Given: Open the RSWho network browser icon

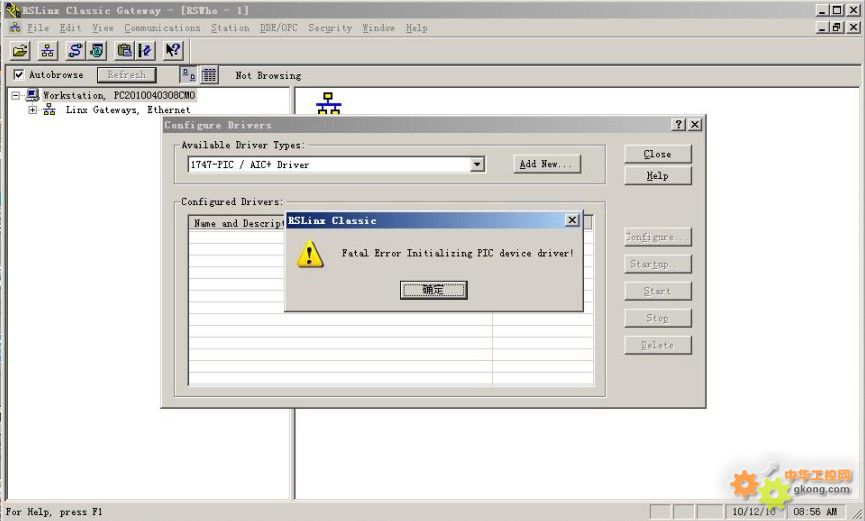Looking at the screenshot, I should [48, 51].
